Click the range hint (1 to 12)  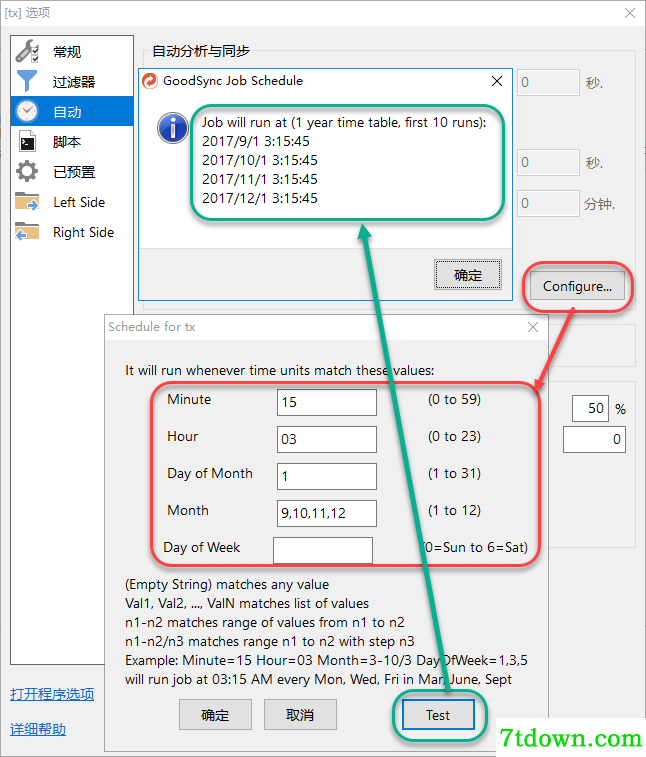454,510
